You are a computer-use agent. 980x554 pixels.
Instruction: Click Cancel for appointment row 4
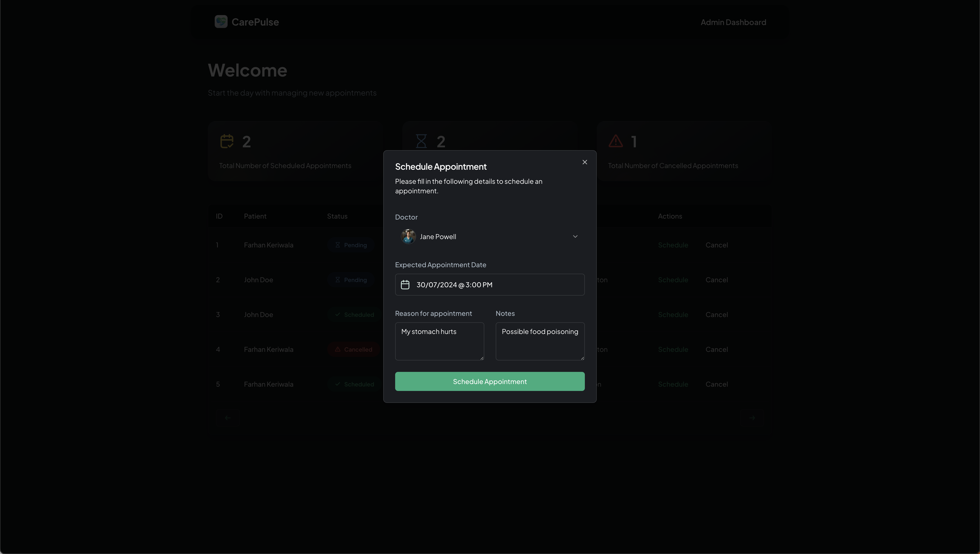pyautogui.click(x=717, y=350)
